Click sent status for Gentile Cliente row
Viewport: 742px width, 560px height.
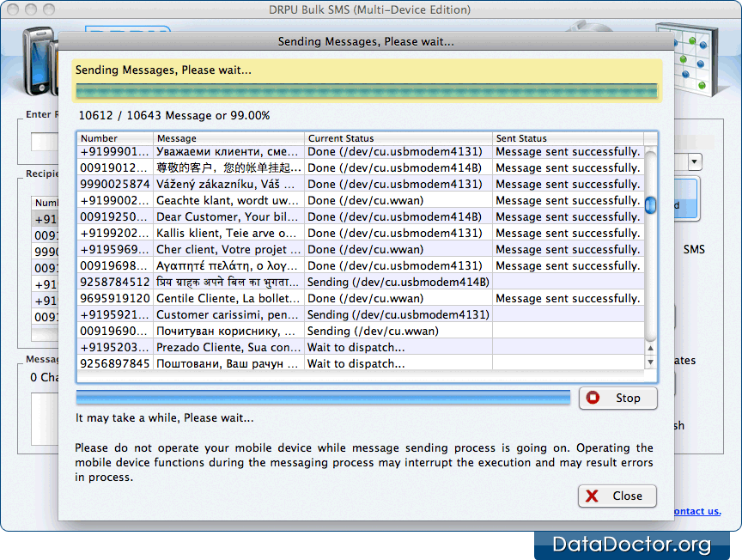click(568, 299)
